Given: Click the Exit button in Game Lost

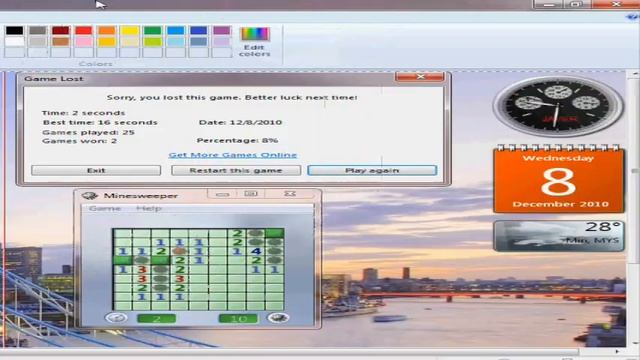Looking at the screenshot, I should pyautogui.click(x=96, y=170).
